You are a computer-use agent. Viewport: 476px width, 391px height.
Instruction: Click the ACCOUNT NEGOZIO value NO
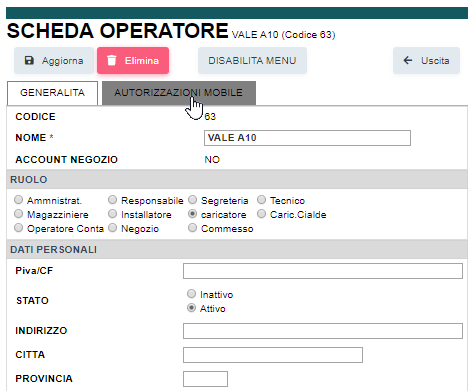coord(212,160)
